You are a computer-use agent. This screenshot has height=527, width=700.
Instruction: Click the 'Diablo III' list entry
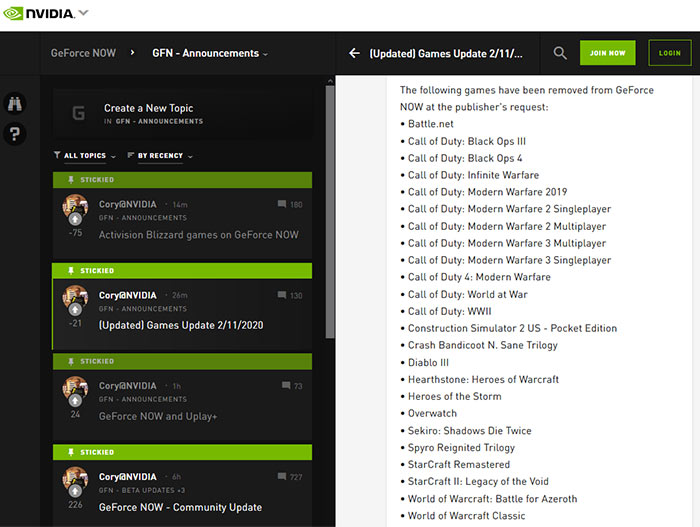pyautogui.click(x=428, y=363)
